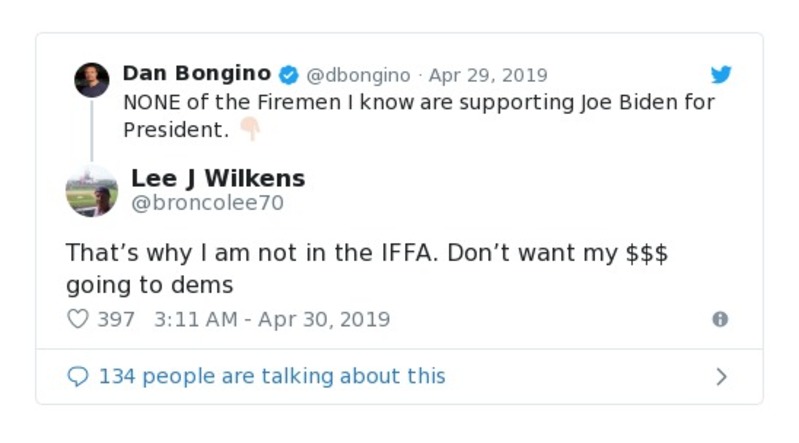Viewport: 799px width, 443px height.
Task: Visit the @dbongino handle
Action: (x=357, y=75)
